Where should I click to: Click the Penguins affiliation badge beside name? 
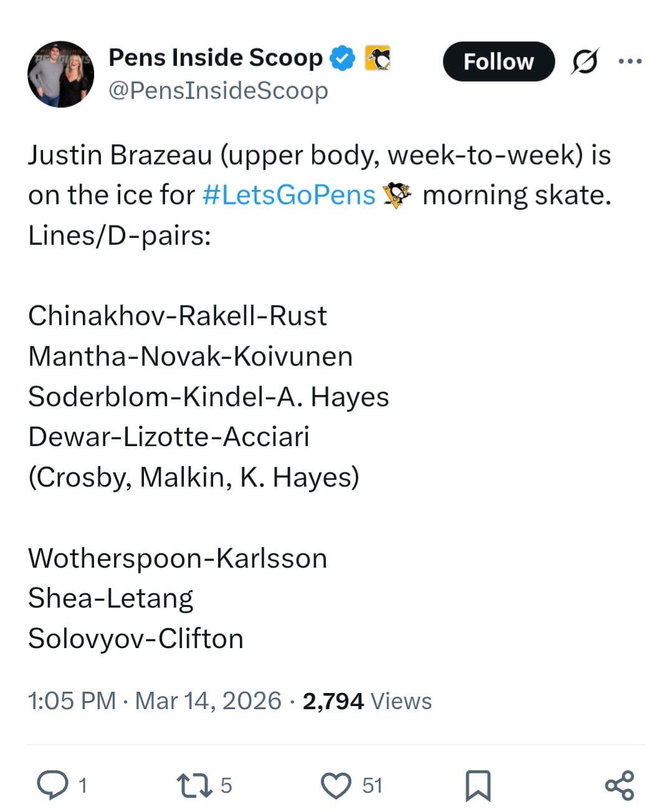(377, 58)
